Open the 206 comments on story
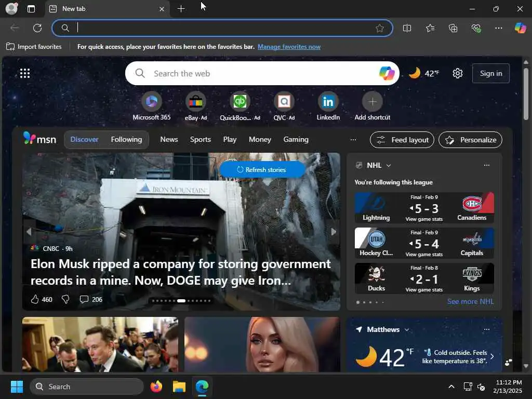This screenshot has height=399, width=532. pos(90,299)
